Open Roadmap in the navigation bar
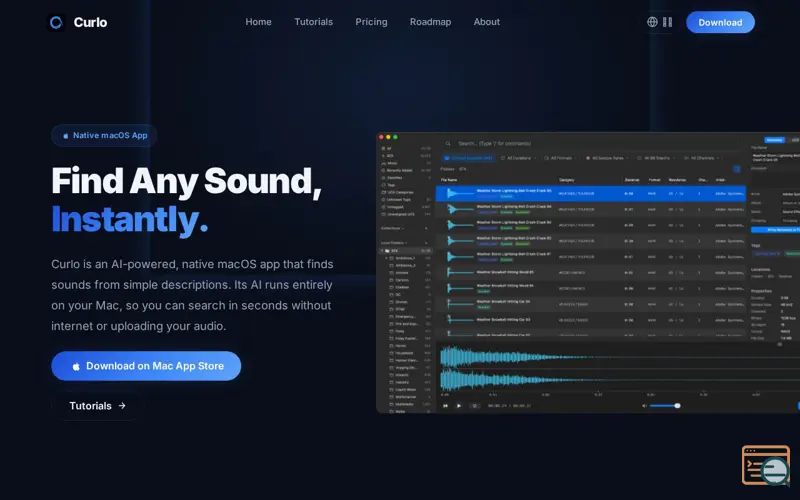800x500 pixels. 430,22
